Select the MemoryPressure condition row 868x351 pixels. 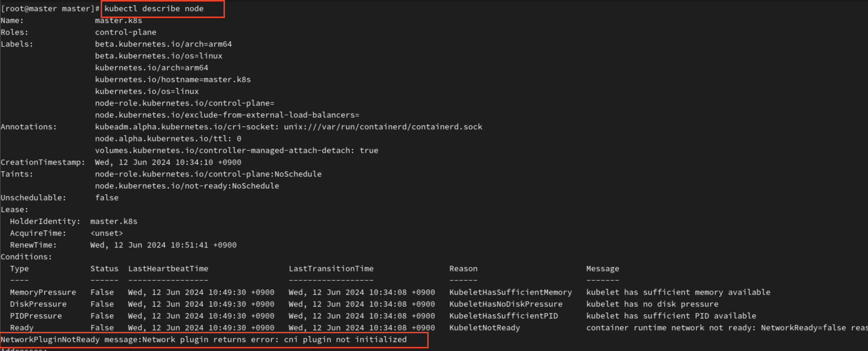click(43, 292)
